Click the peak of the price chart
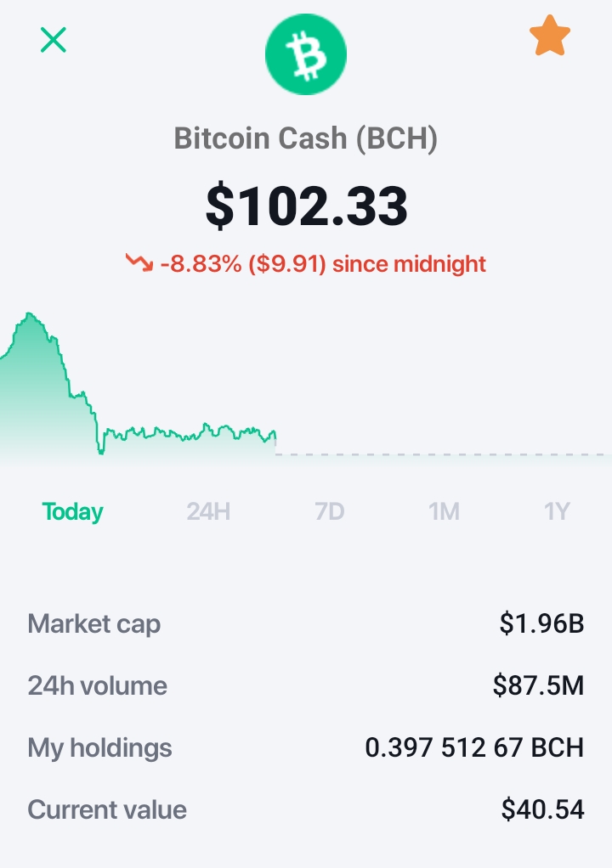Viewport: 612px width, 868px height. click(30, 314)
